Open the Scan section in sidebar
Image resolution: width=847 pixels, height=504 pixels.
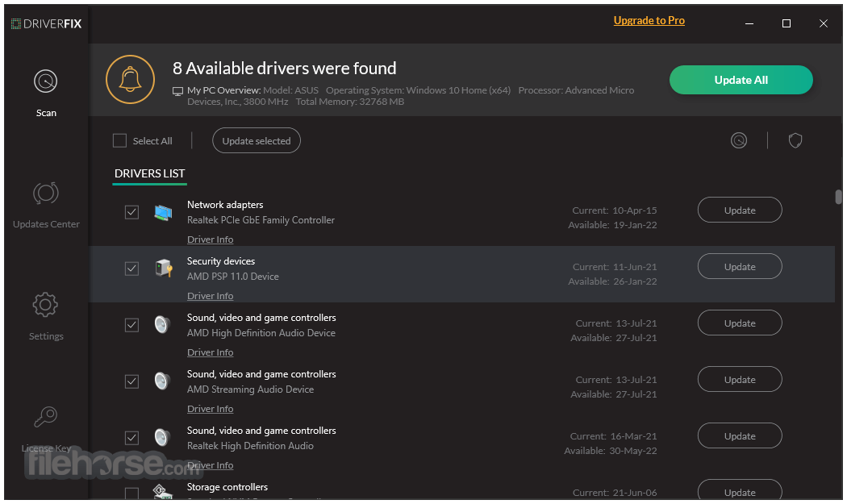point(46,93)
